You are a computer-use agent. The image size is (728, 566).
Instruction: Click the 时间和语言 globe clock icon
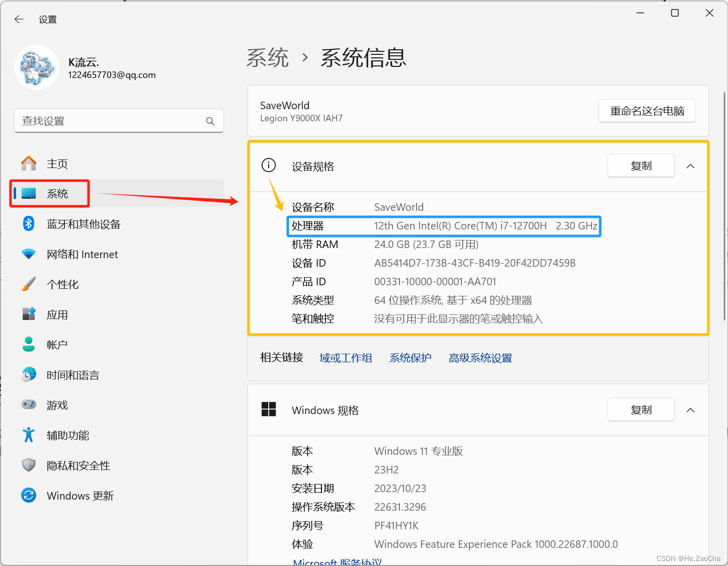tap(29, 375)
